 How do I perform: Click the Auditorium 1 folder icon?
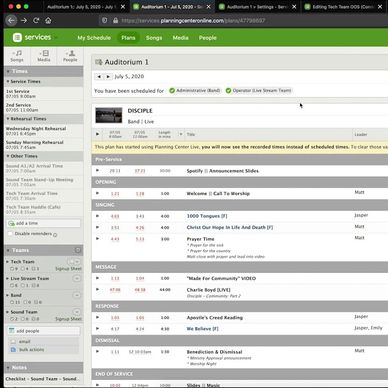click(99, 62)
